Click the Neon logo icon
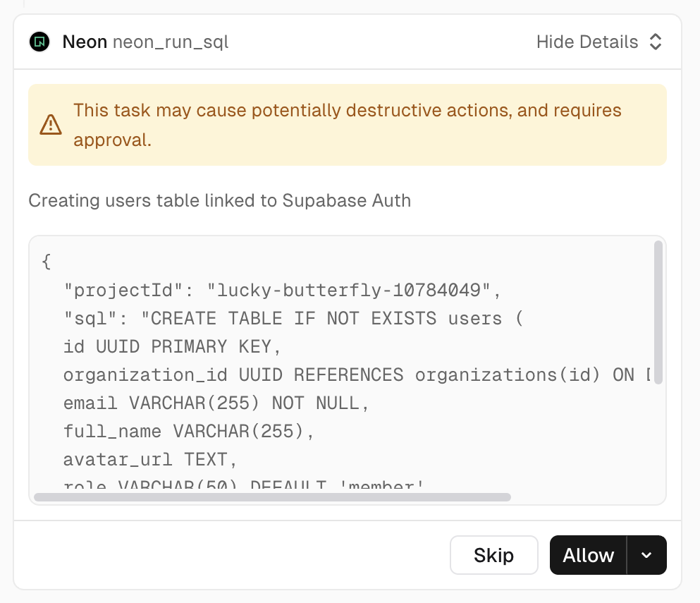 39,42
